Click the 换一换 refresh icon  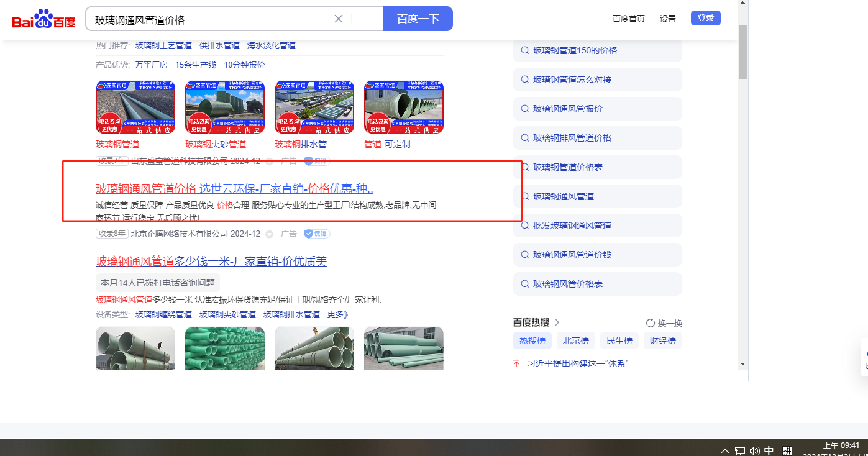coord(651,323)
